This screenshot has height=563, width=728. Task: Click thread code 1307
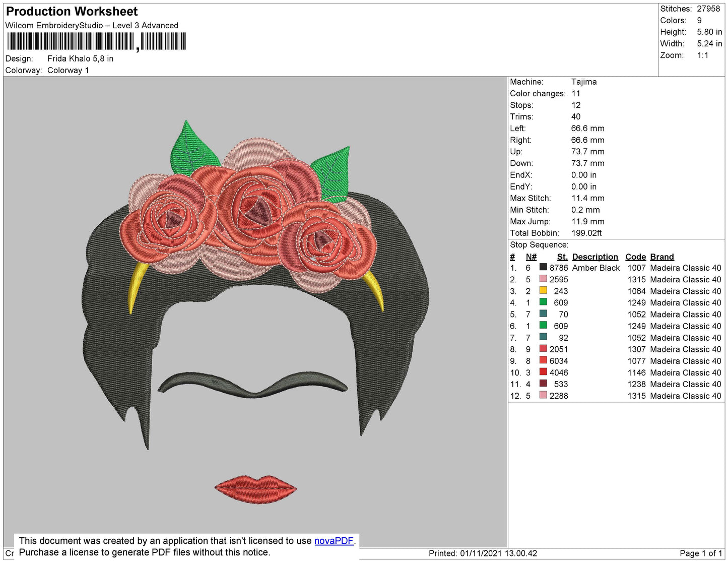pyautogui.click(x=636, y=349)
